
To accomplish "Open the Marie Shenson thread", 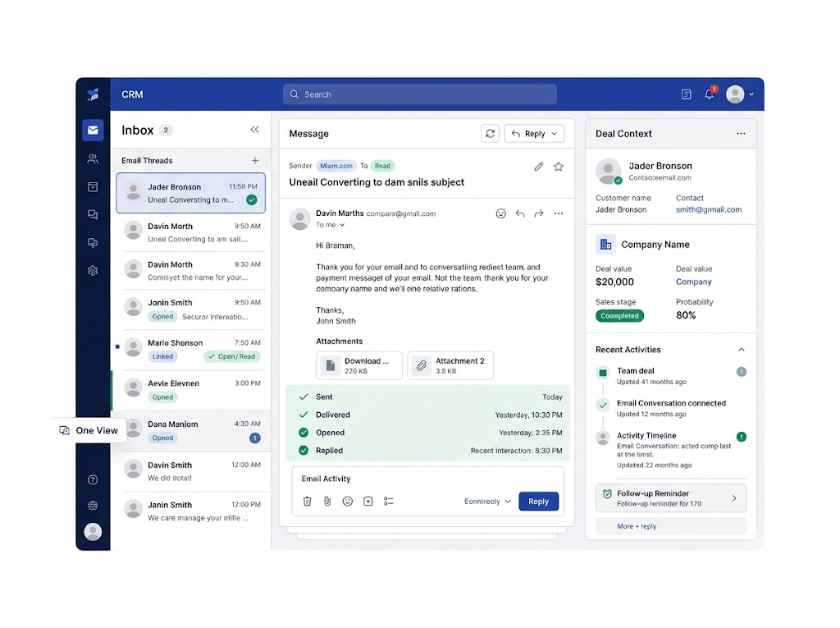I will click(190, 350).
